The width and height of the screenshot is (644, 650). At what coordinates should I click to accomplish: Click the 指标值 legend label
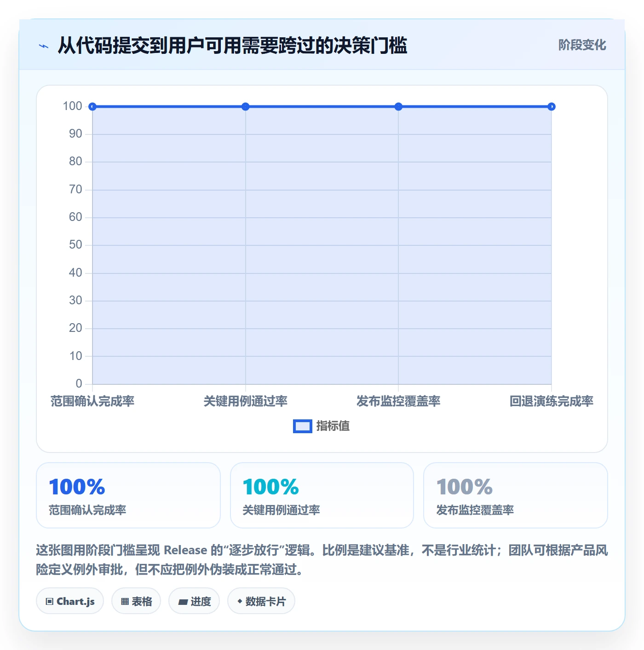pos(333,426)
